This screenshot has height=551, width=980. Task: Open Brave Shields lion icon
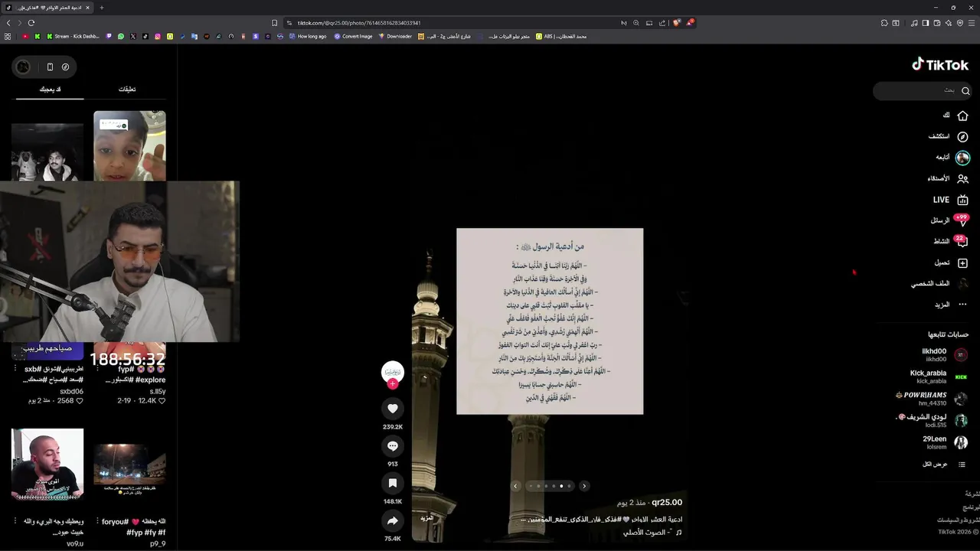(677, 23)
